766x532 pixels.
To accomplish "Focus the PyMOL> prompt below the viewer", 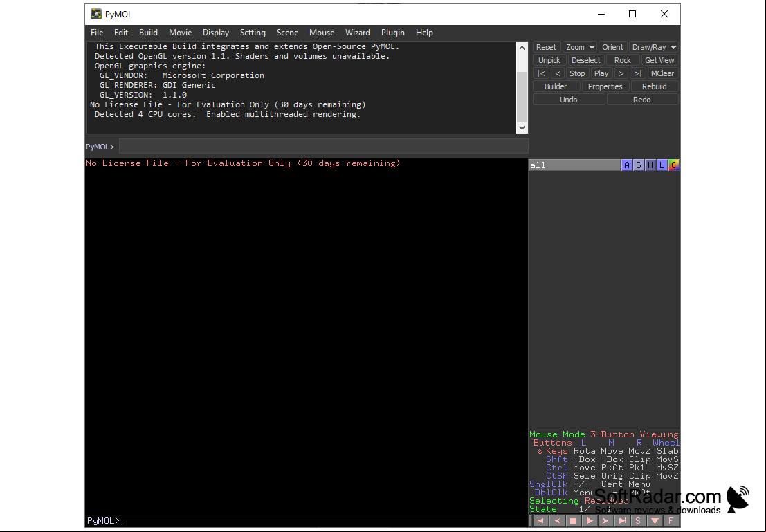I will coord(307,521).
